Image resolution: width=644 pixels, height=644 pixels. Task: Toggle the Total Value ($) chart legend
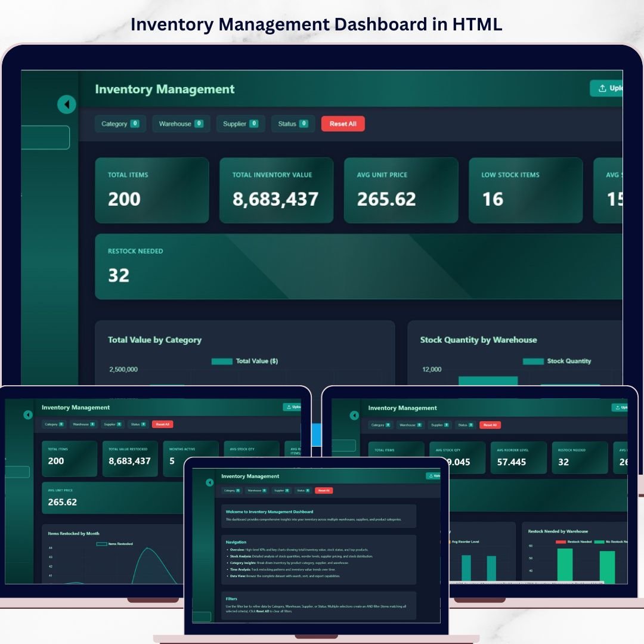[222, 361]
